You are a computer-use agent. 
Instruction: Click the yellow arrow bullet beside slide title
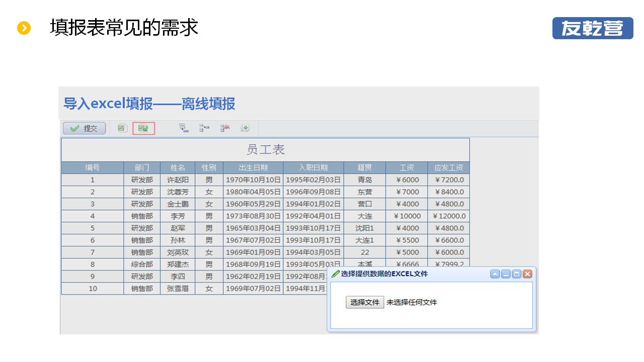pyautogui.click(x=24, y=28)
